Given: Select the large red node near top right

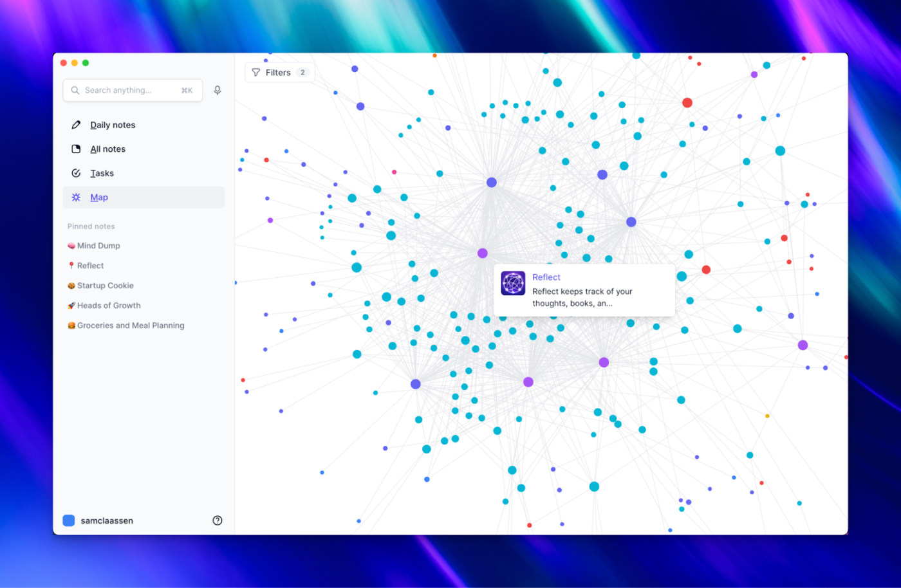Looking at the screenshot, I should (687, 102).
